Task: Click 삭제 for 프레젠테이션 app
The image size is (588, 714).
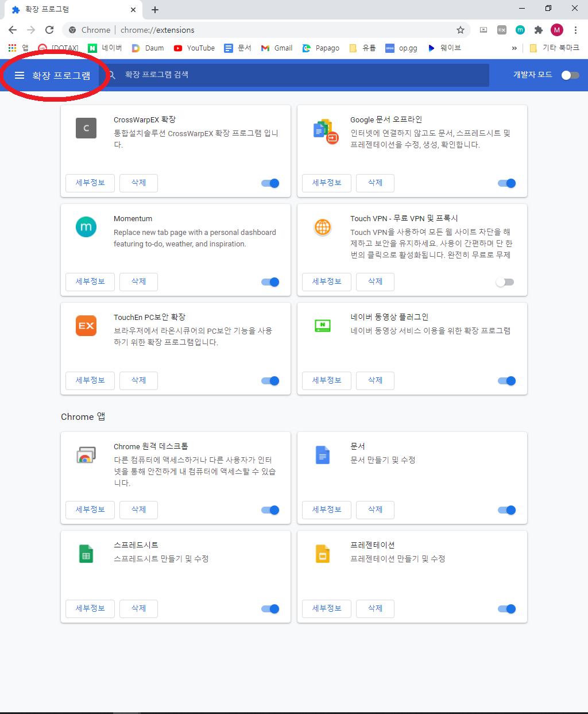Action: (375, 609)
